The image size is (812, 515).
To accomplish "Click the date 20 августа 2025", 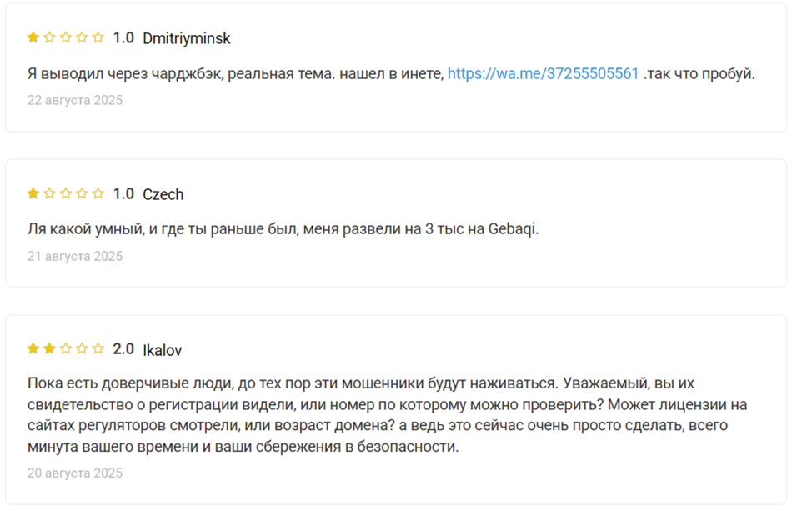I will [75, 472].
